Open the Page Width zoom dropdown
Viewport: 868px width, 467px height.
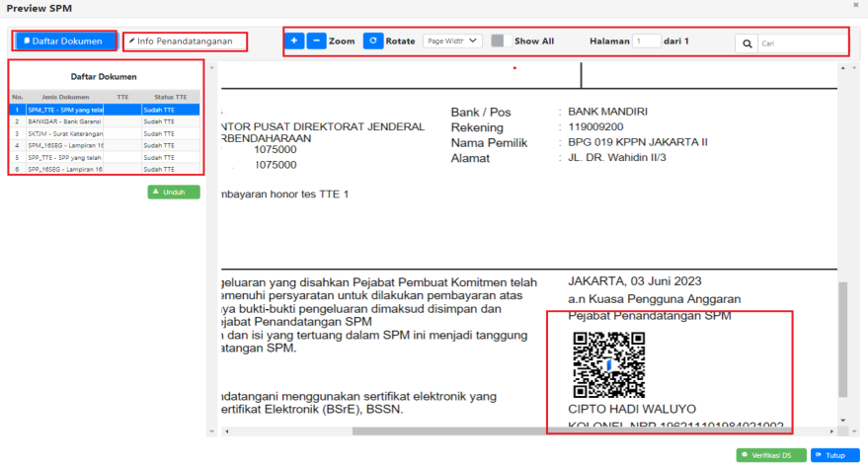click(452, 41)
